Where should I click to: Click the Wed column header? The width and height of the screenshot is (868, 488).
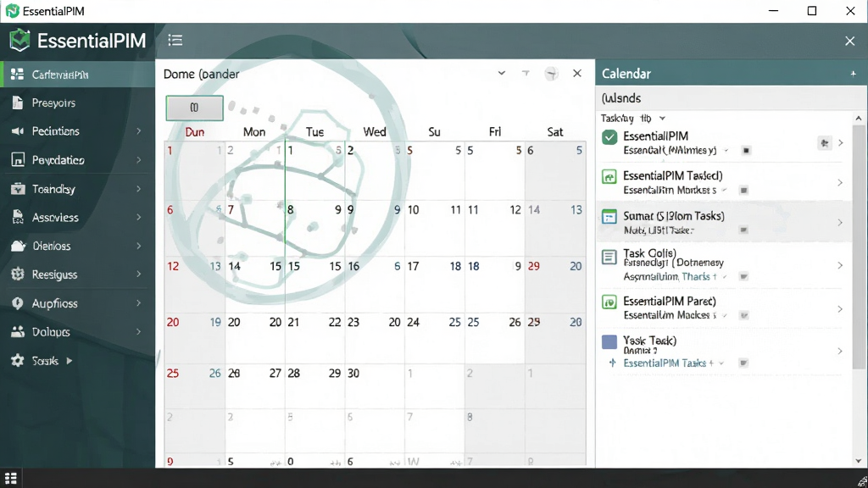point(374,131)
